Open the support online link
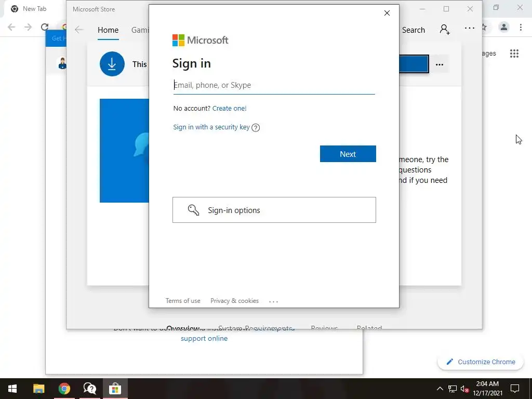 coord(204,338)
